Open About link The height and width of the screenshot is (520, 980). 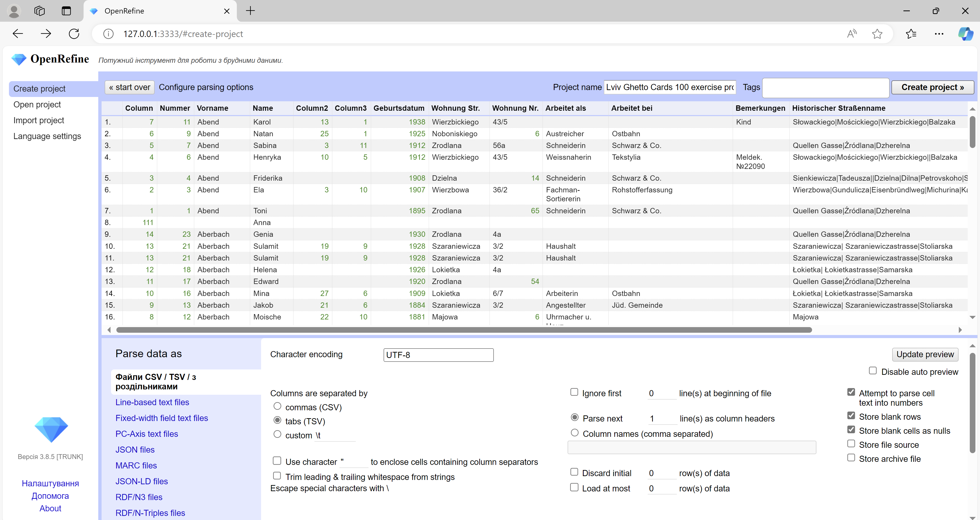(50, 509)
